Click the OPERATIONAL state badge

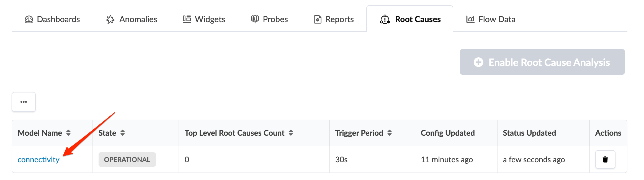click(x=127, y=160)
